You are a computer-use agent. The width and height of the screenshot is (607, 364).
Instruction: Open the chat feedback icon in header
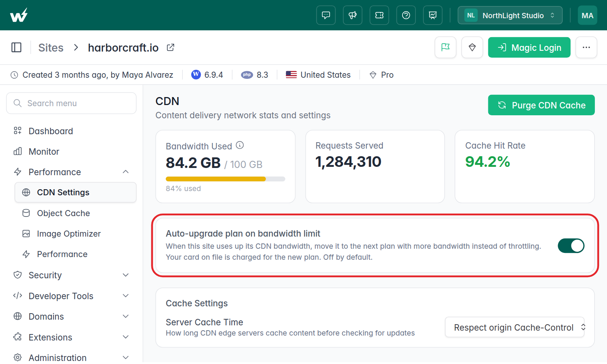326,15
